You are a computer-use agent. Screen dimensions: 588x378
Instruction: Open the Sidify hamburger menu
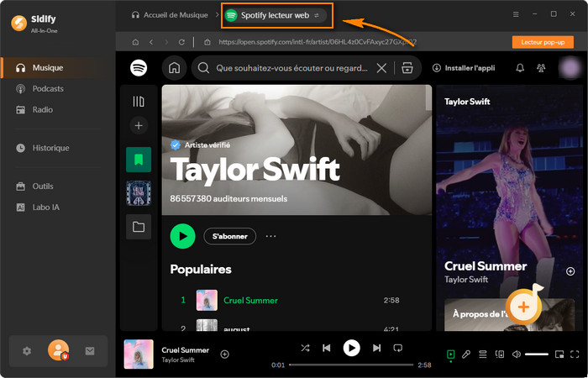[x=515, y=15]
